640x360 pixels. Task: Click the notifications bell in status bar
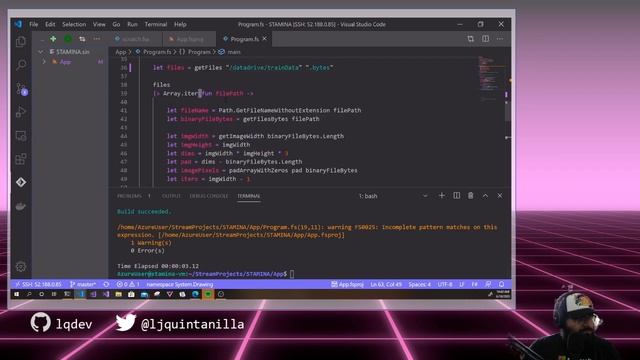[x=502, y=284]
